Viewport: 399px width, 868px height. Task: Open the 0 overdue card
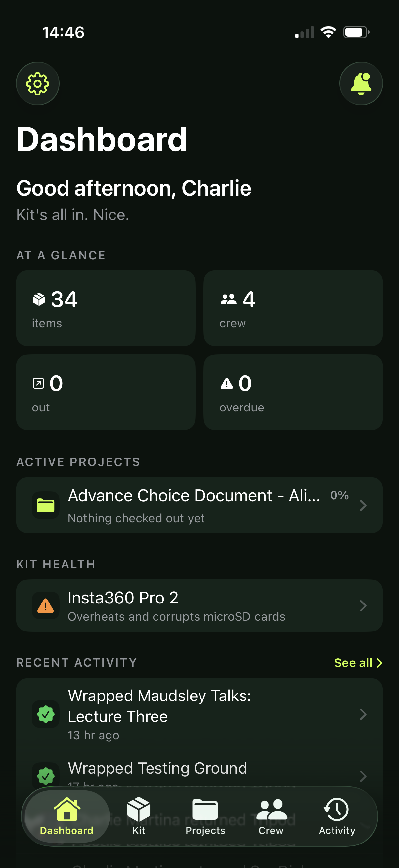[293, 392]
